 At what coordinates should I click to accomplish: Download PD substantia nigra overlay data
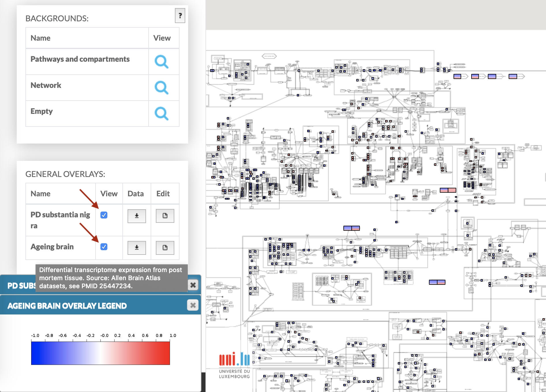[136, 216]
